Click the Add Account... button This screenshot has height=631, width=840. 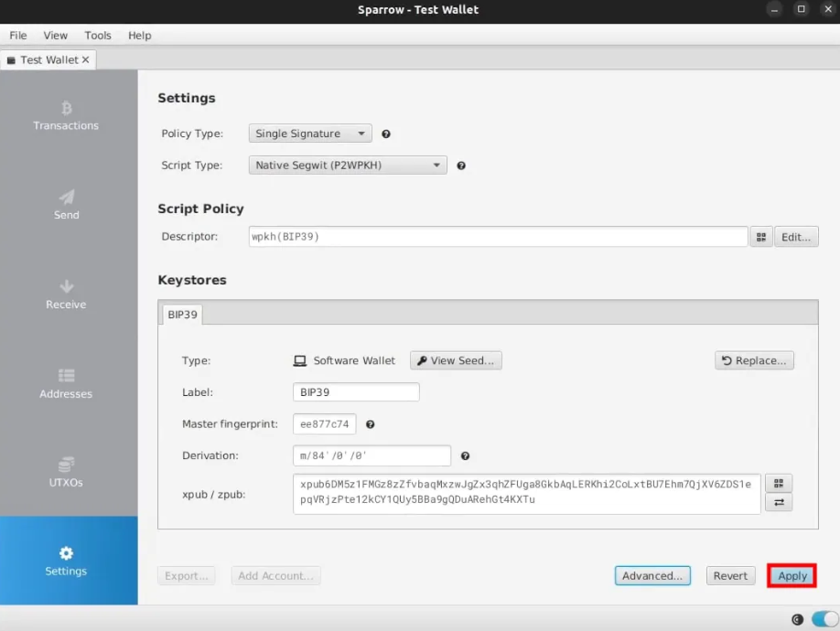tap(276, 576)
